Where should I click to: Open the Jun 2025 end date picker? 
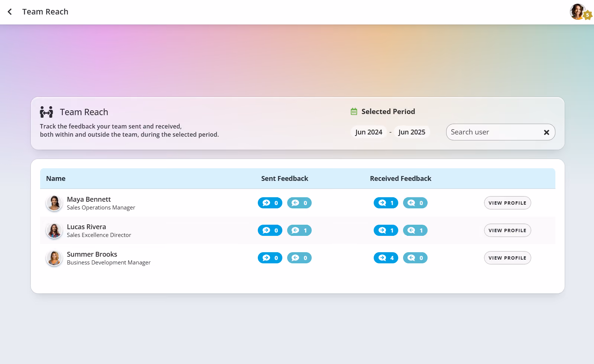[412, 132]
